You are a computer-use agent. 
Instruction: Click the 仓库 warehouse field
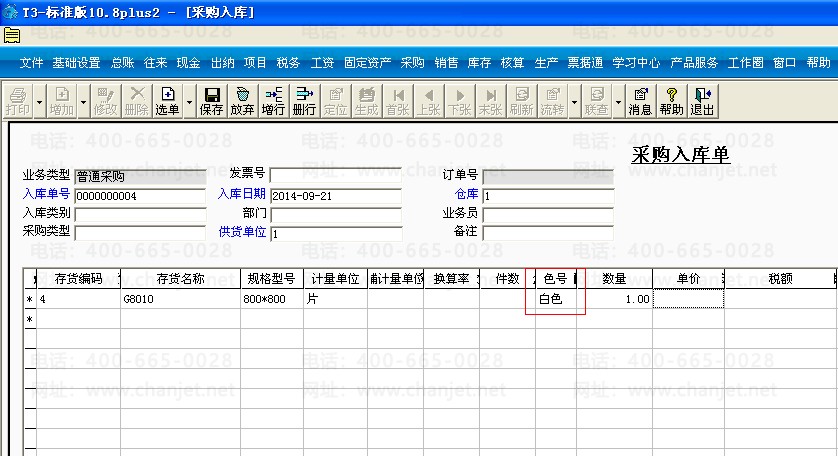point(548,196)
